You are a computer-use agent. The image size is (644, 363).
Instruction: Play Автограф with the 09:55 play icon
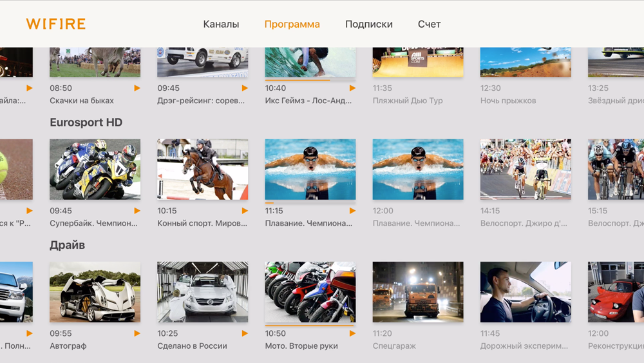(137, 333)
